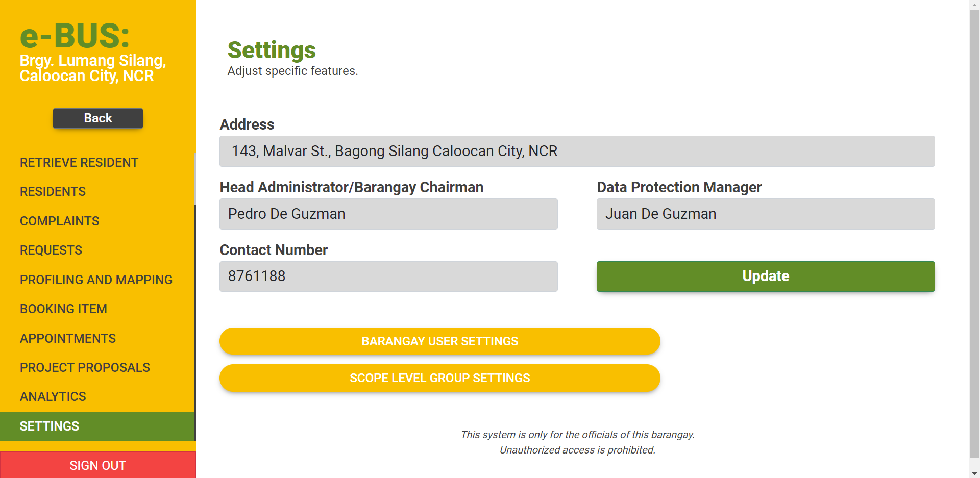Click the Back button in sidebar
This screenshot has height=478, width=980.
point(97,118)
